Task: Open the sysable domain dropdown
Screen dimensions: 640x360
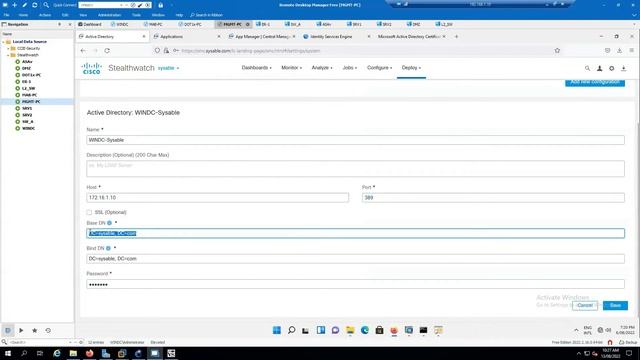Action: point(168,68)
